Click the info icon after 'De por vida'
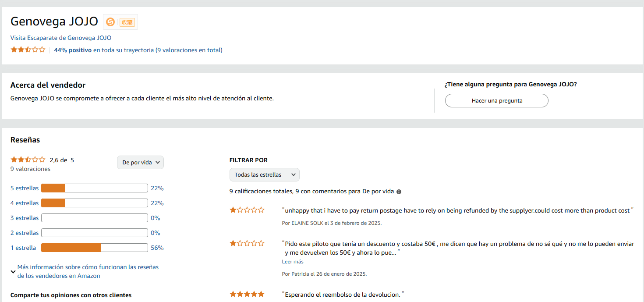The height and width of the screenshot is (302, 644). [399, 192]
